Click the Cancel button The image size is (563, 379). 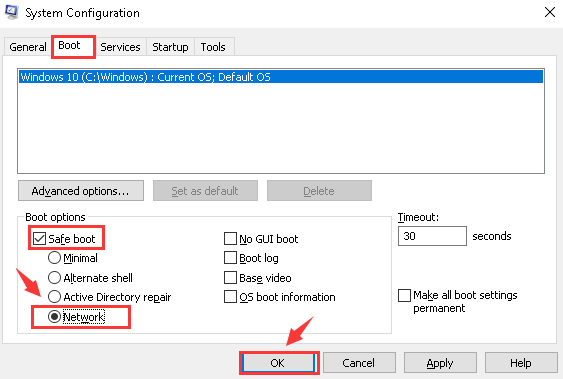point(359,363)
